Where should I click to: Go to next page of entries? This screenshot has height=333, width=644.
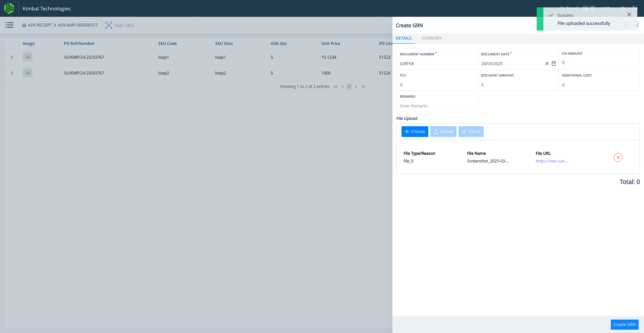(356, 87)
